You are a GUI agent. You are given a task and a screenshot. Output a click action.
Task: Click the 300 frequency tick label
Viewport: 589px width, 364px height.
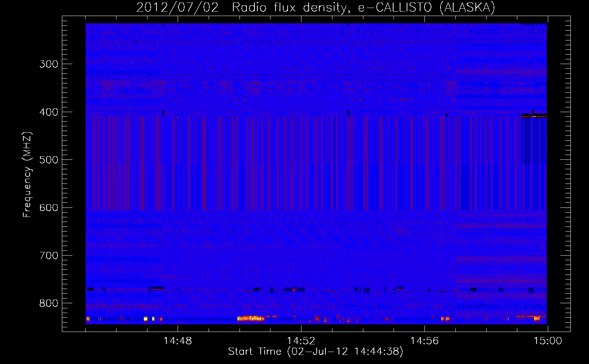point(49,64)
